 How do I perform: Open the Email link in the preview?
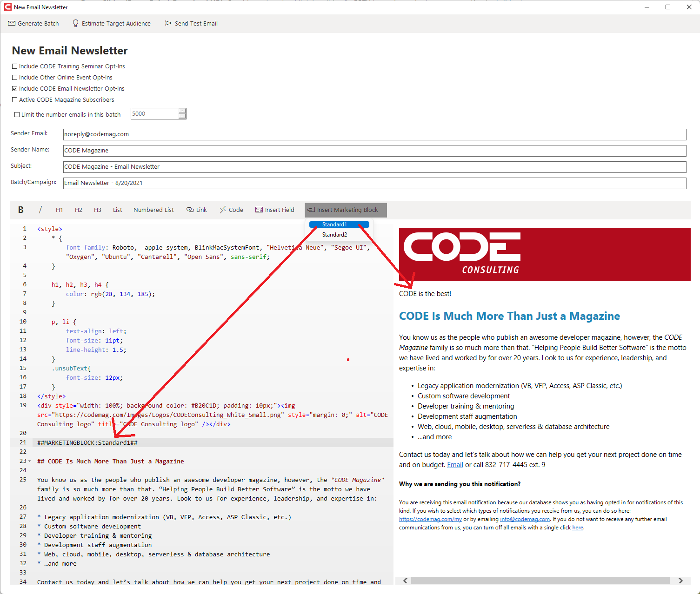[455, 465]
